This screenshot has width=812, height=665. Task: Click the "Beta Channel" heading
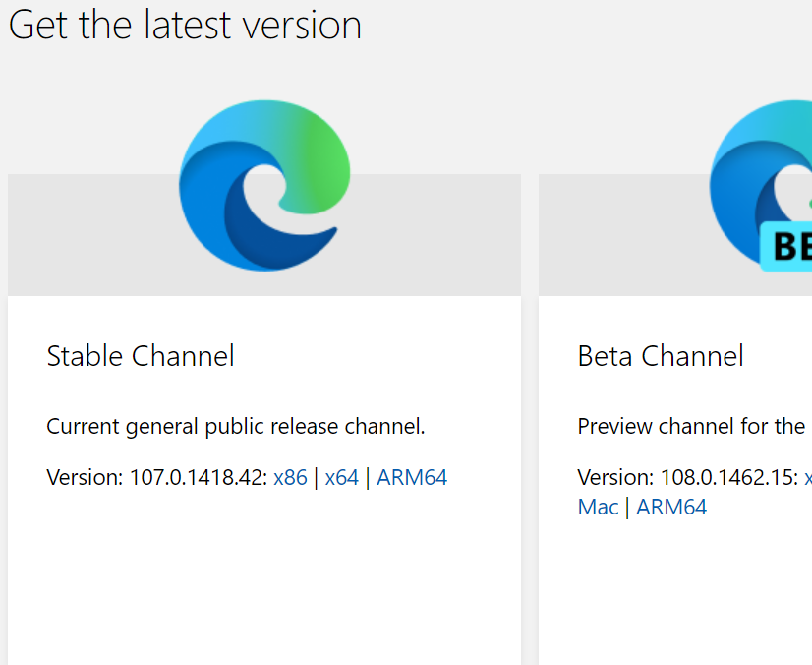click(x=661, y=356)
